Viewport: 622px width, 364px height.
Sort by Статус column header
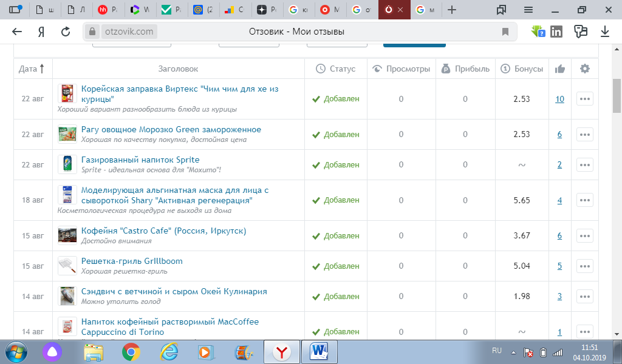(335, 69)
